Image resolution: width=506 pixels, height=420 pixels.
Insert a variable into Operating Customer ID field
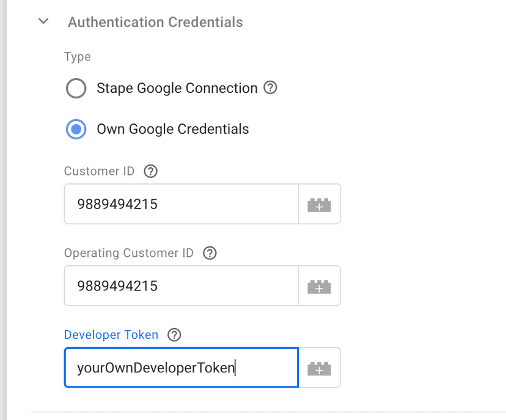coord(319,286)
